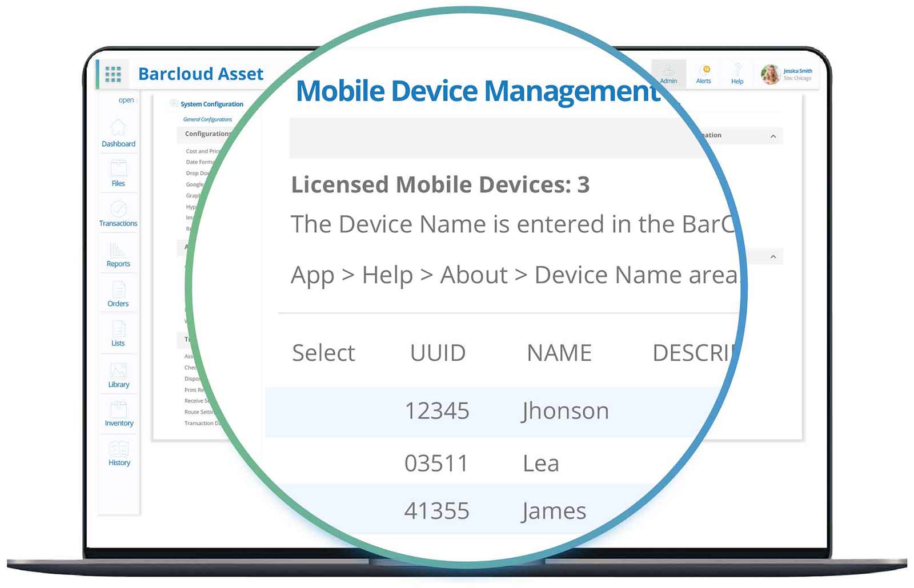Image resolution: width=914 pixels, height=588 pixels.
Task: Go to Transactions in the sidebar
Action: coord(118,214)
